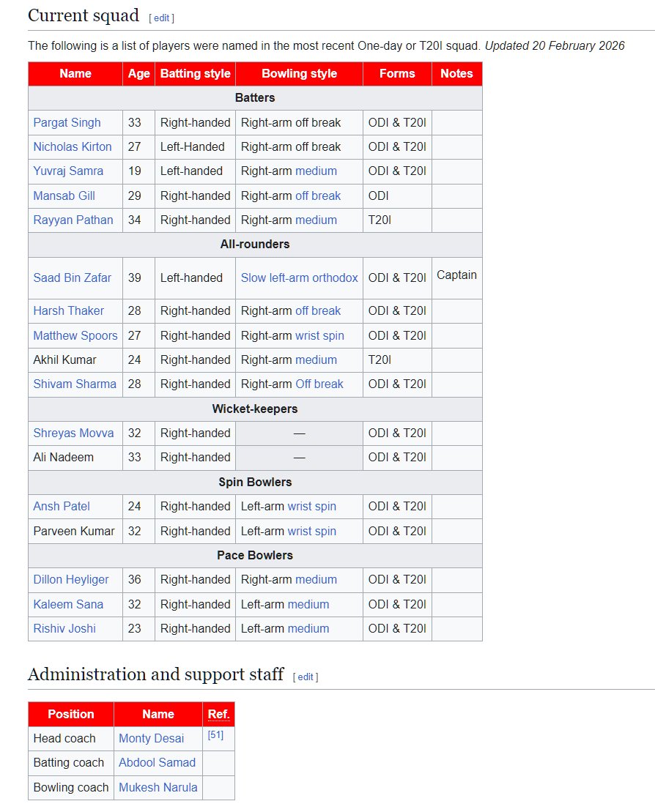Open head coach Monty Desai's page
Screen dimensions: 655x812
[x=152, y=739]
